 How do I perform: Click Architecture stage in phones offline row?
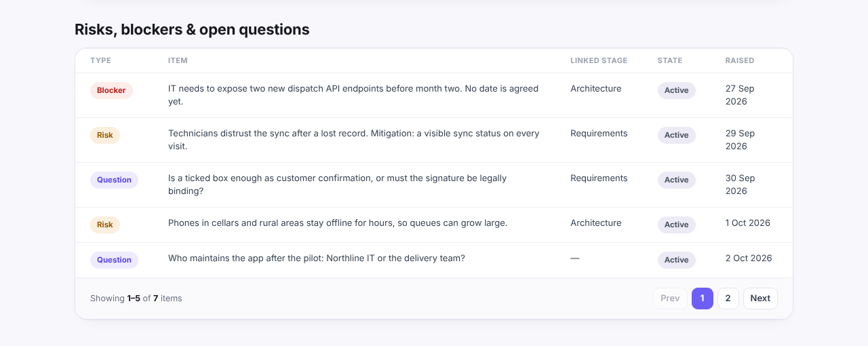(596, 223)
